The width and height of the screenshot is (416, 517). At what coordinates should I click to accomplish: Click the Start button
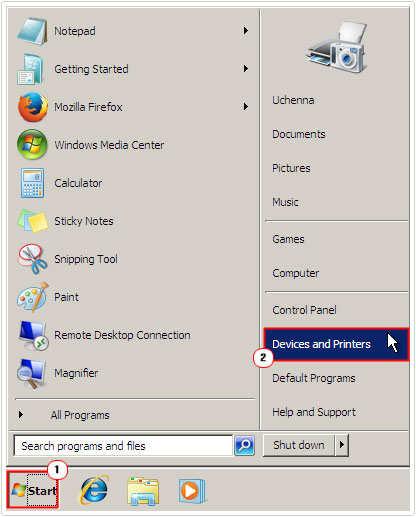(33, 490)
